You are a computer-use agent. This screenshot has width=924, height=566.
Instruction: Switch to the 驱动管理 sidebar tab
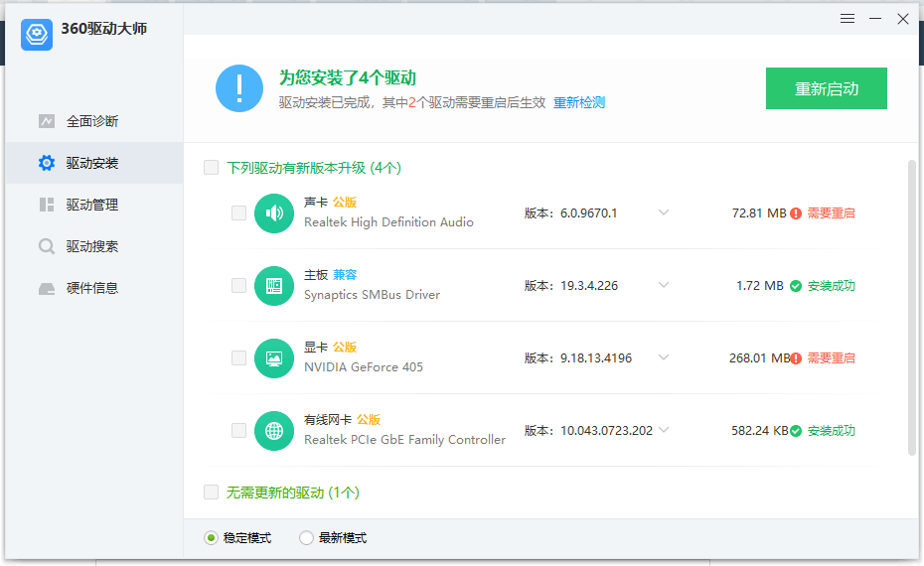pyautogui.click(x=94, y=205)
